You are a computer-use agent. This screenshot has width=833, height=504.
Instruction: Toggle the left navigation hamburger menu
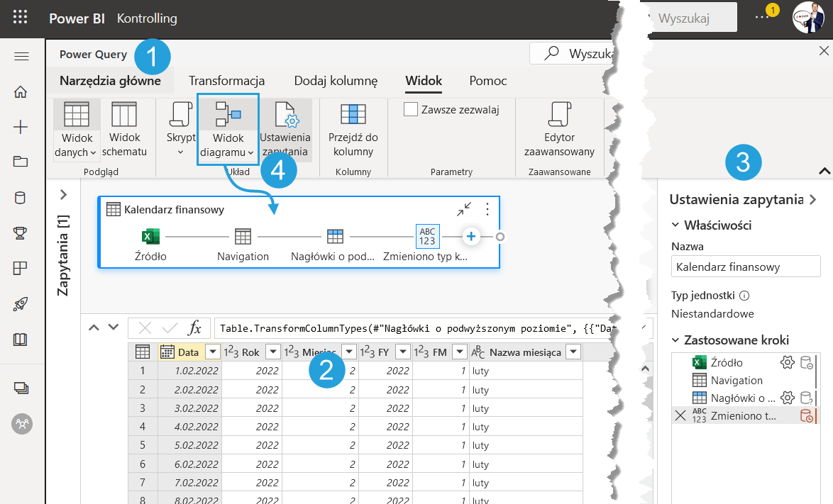point(21,57)
